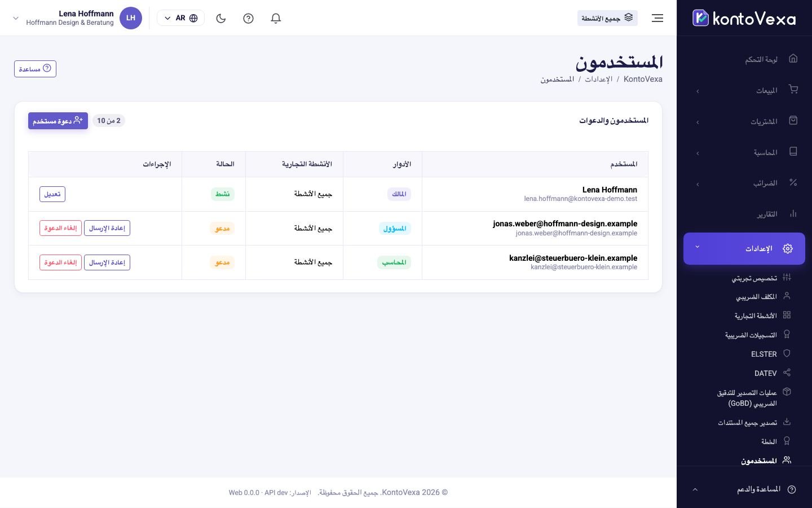812x508 pixels.
Task: Expand the Lena Hoffmann account menu chevron
Action: click(x=16, y=18)
